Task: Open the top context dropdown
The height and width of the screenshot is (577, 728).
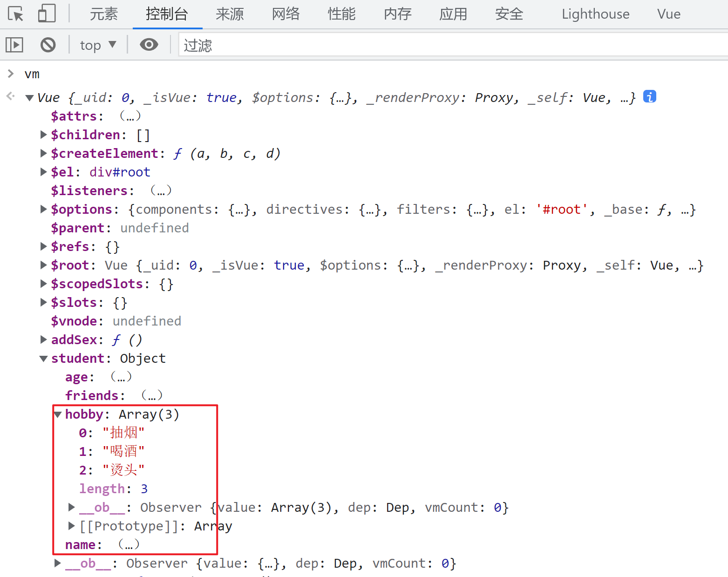Action: [x=98, y=45]
